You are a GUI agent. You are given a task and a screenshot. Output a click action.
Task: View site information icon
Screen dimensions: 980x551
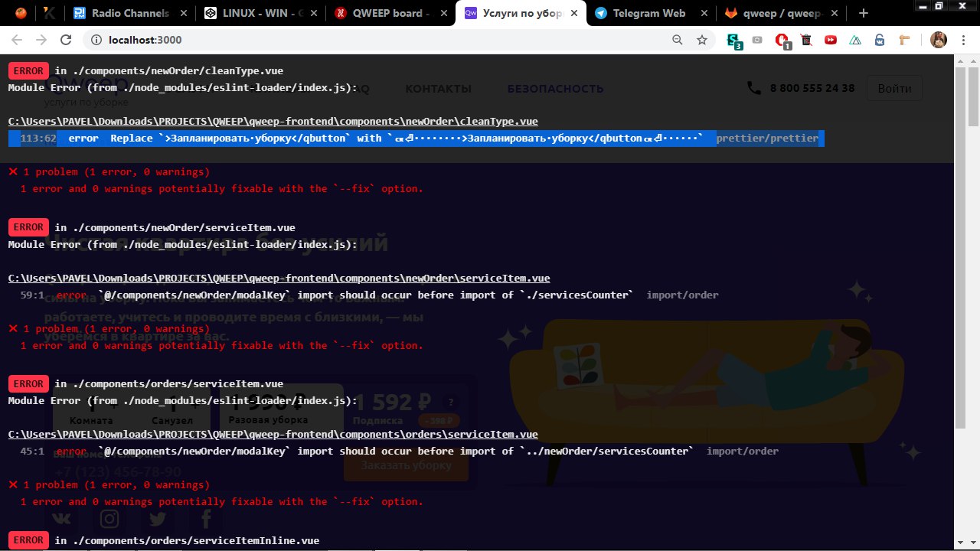click(96, 40)
